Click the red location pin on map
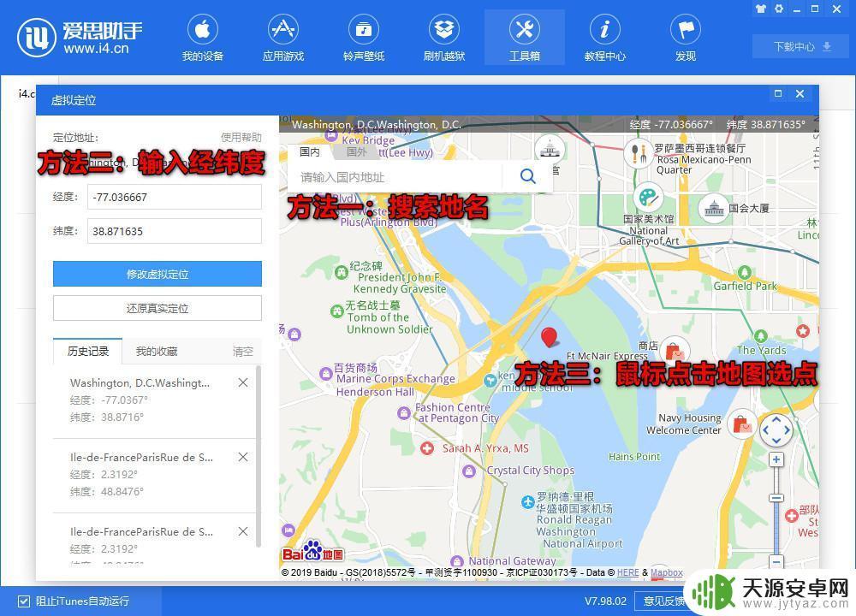The image size is (856, 616). tap(550, 337)
